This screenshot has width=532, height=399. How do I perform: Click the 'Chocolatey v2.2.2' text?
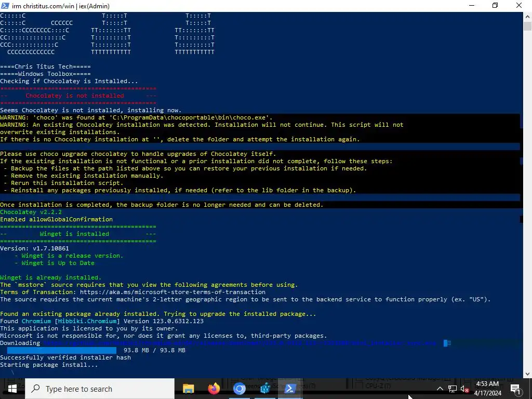coord(31,212)
